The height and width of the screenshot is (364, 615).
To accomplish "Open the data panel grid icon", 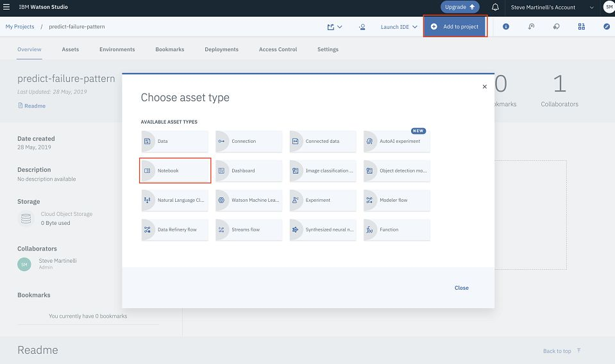I will click(x=581, y=27).
